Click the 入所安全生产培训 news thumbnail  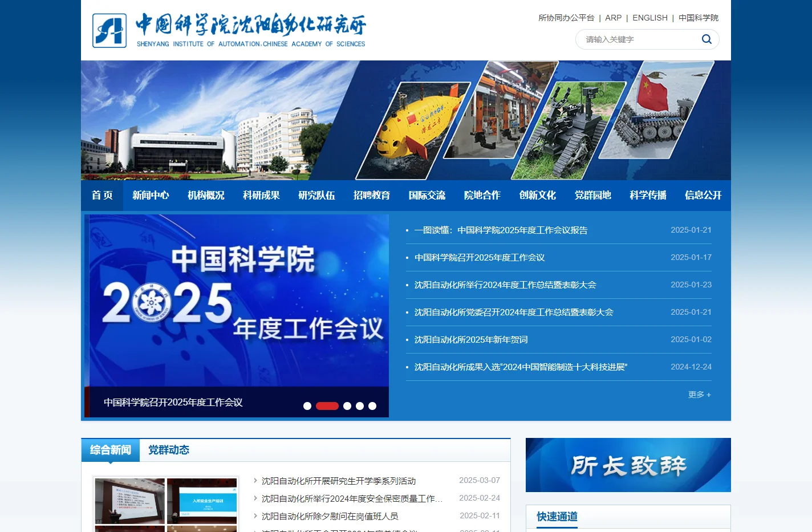[202, 501]
